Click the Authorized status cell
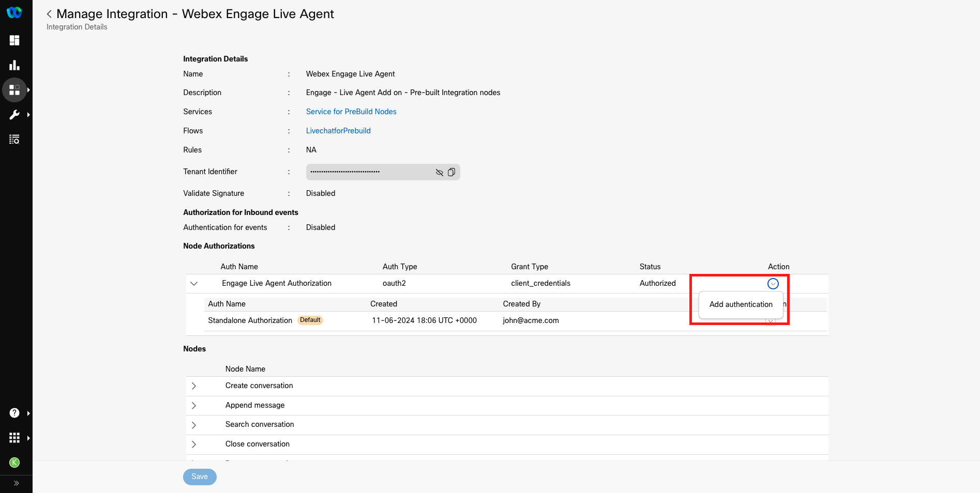Viewport: 980px width, 493px height. (x=657, y=283)
